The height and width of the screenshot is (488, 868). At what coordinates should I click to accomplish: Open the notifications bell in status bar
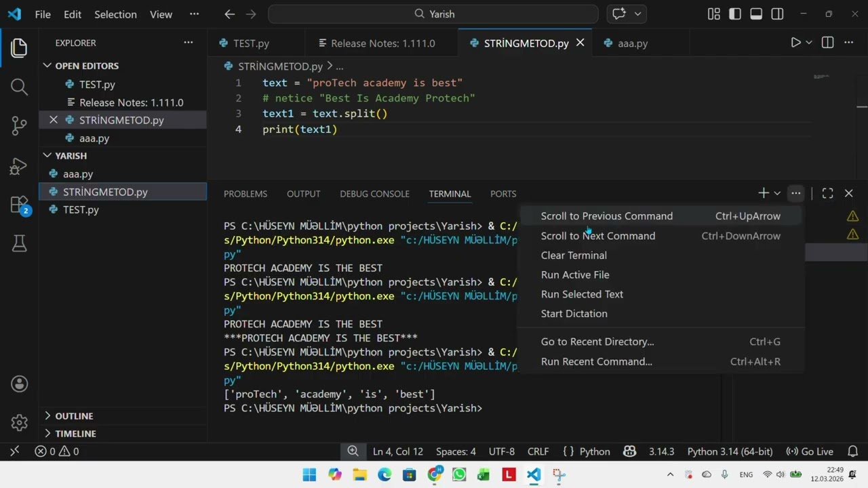point(853,451)
